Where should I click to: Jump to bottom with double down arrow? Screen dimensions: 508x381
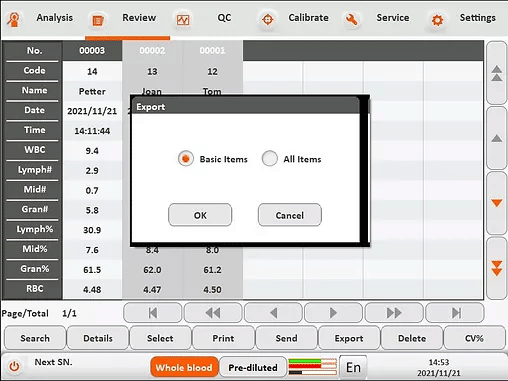(x=497, y=268)
